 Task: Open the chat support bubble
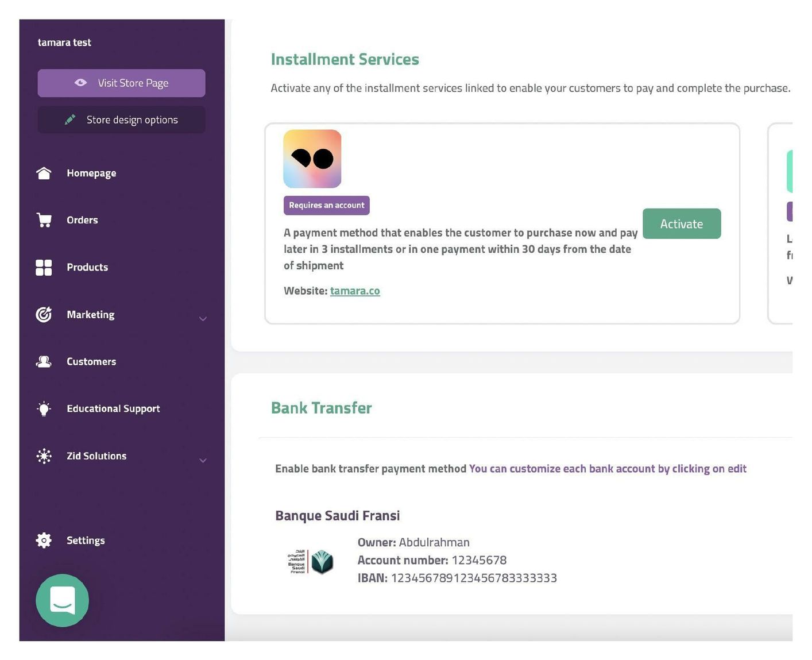62,600
